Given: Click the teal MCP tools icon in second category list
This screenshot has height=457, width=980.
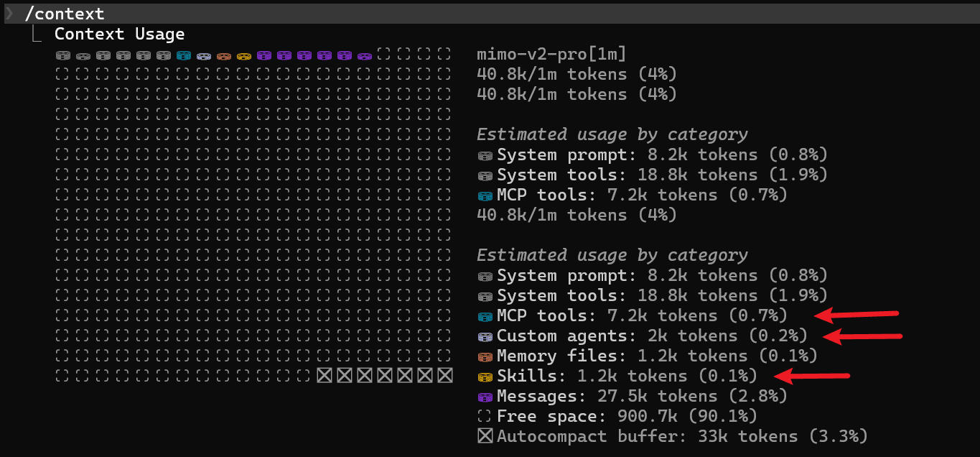Looking at the screenshot, I should pyautogui.click(x=485, y=316).
